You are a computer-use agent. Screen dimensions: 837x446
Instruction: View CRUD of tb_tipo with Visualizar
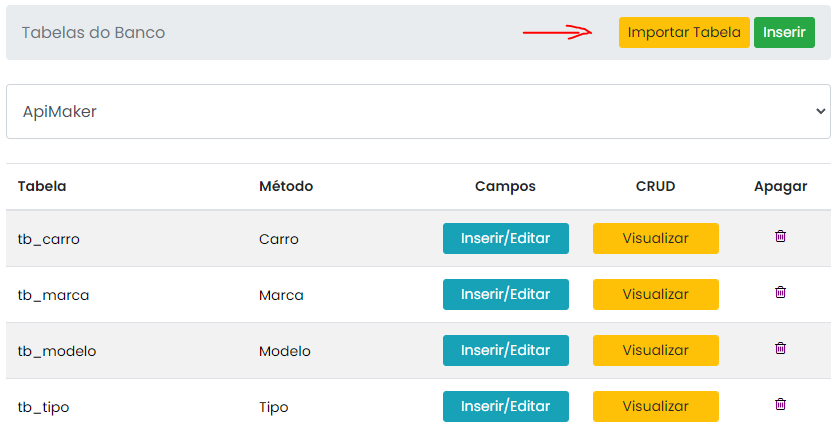click(x=655, y=407)
